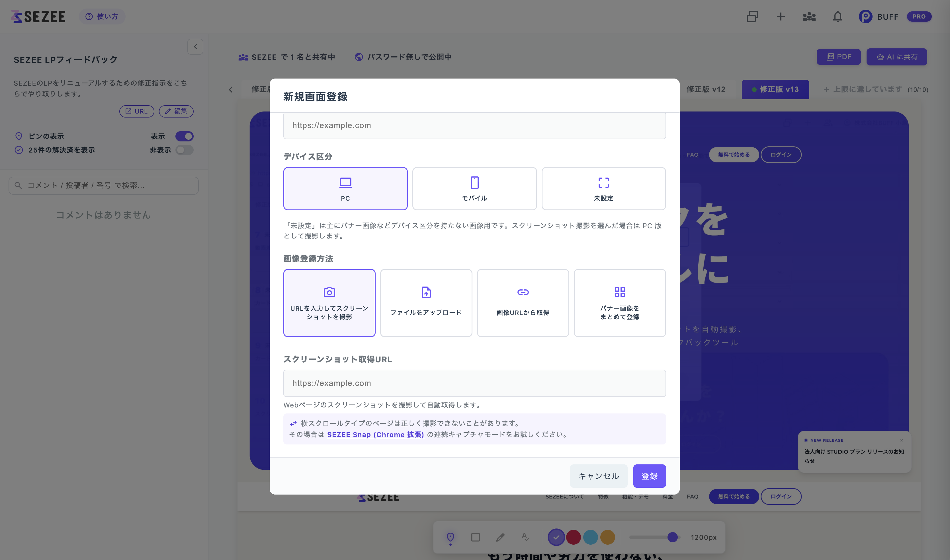Focus the top URL field in dialog
The width and height of the screenshot is (950, 560).
pyautogui.click(x=474, y=125)
